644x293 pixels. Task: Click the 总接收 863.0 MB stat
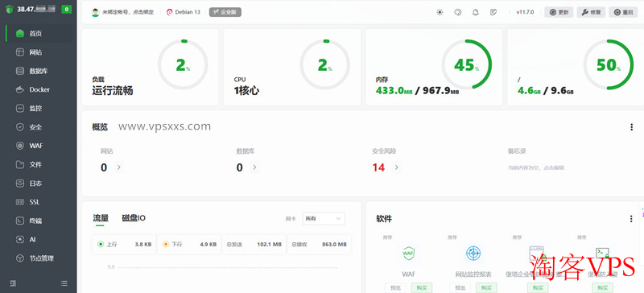click(x=319, y=244)
